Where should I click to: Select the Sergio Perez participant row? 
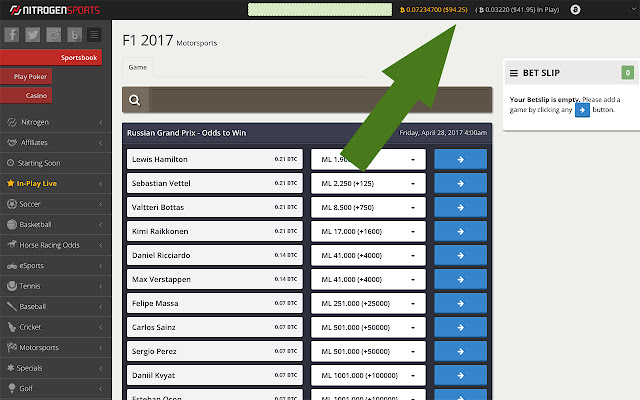(x=215, y=351)
